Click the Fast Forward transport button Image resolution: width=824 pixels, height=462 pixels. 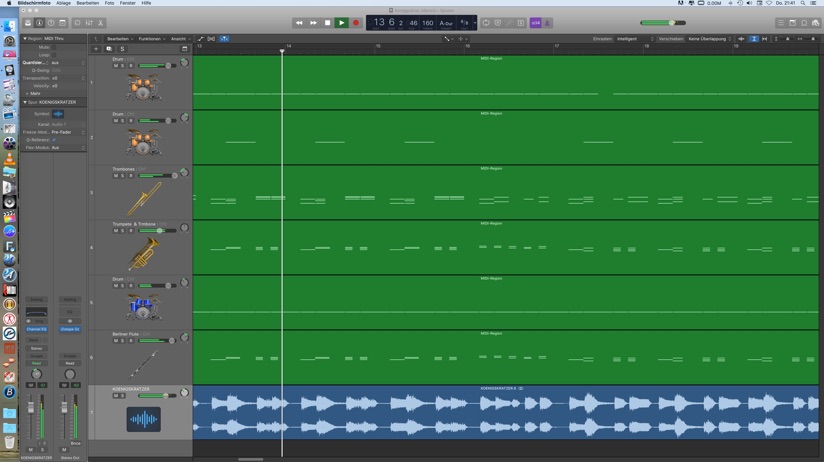[x=313, y=23]
